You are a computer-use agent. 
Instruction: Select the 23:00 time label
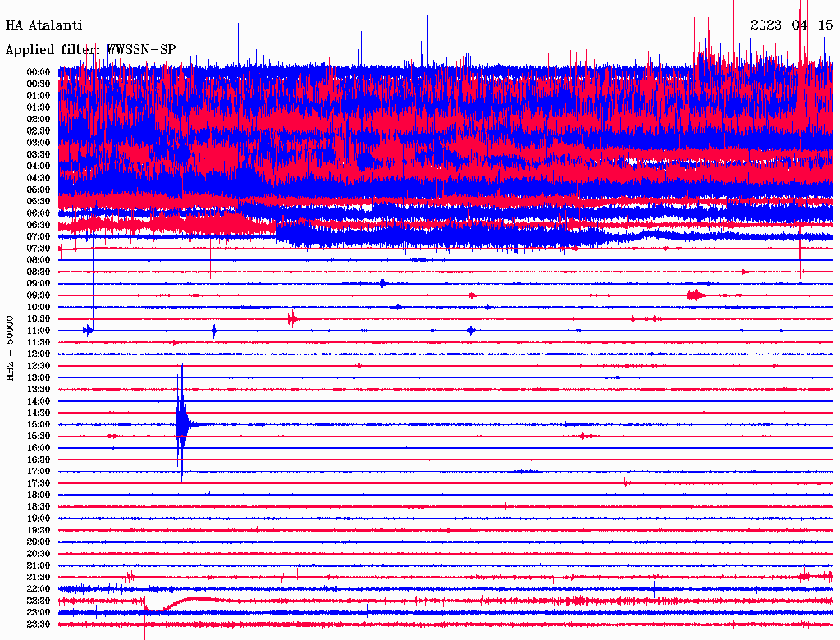pos(39,613)
